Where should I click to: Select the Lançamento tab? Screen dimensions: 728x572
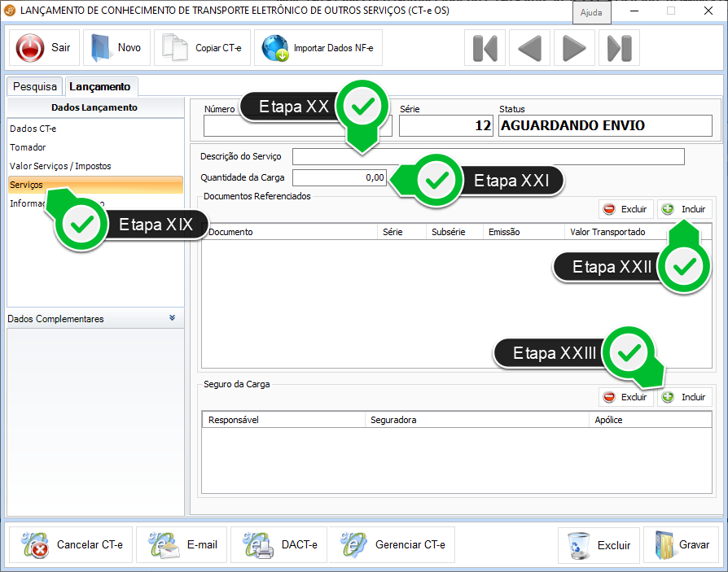tap(99, 86)
